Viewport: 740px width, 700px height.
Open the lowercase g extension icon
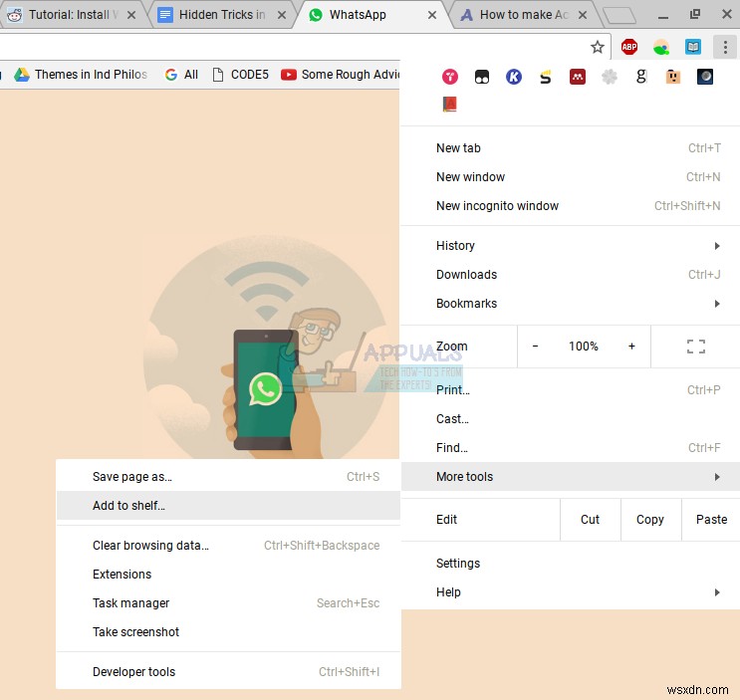(640, 77)
